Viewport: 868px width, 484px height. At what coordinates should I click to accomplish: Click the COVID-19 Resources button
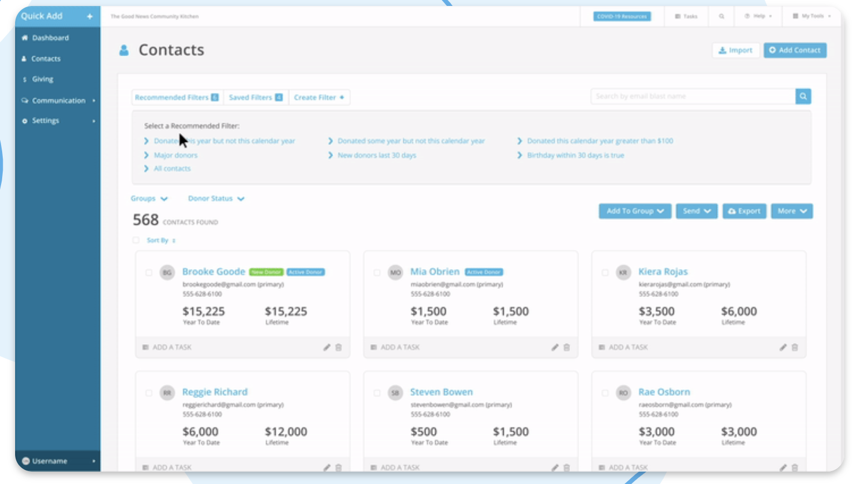pyautogui.click(x=622, y=16)
